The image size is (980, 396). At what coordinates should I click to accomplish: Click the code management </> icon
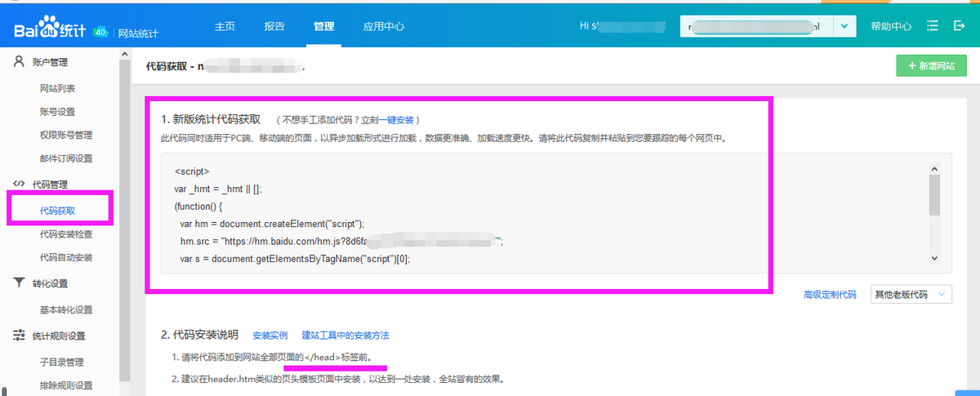click(19, 185)
